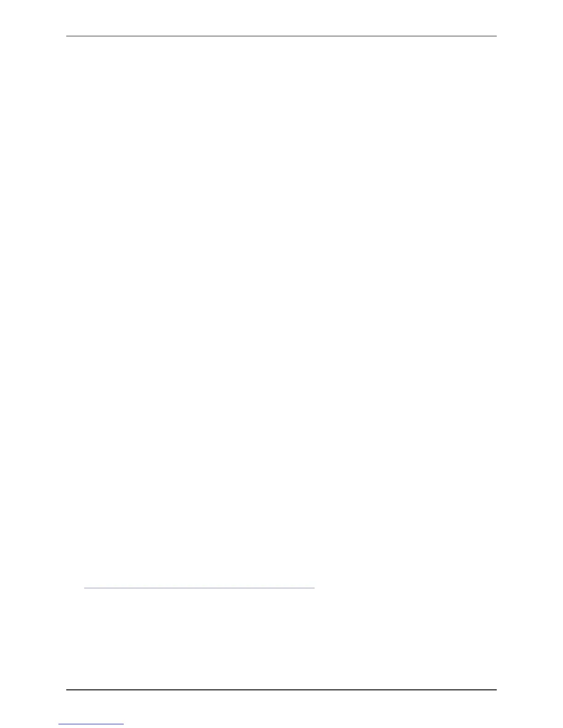Click the right end of header rule
Image resolution: width=563 pixels, height=728 pixels.
496,36
